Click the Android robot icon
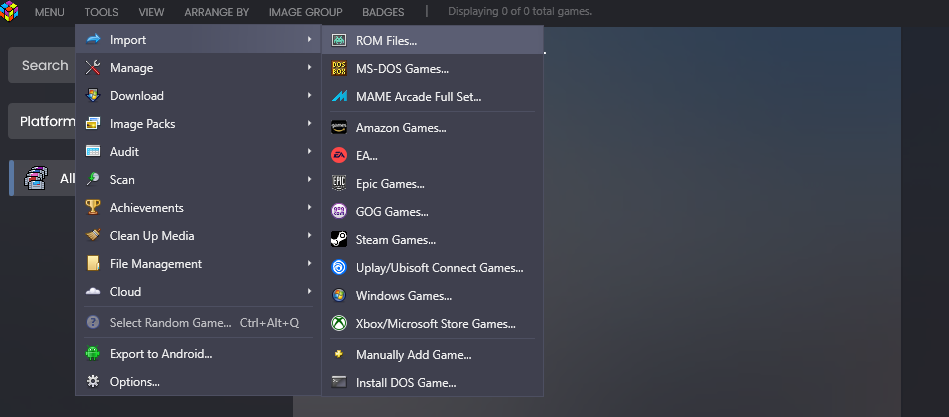This screenshot has width=949, height=417. [93, 353]
